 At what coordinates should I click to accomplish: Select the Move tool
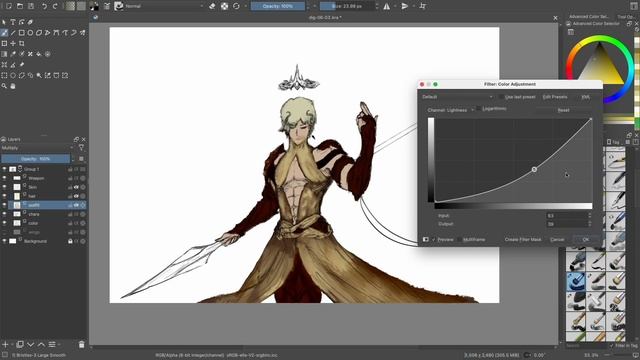[x=13, y=43]
